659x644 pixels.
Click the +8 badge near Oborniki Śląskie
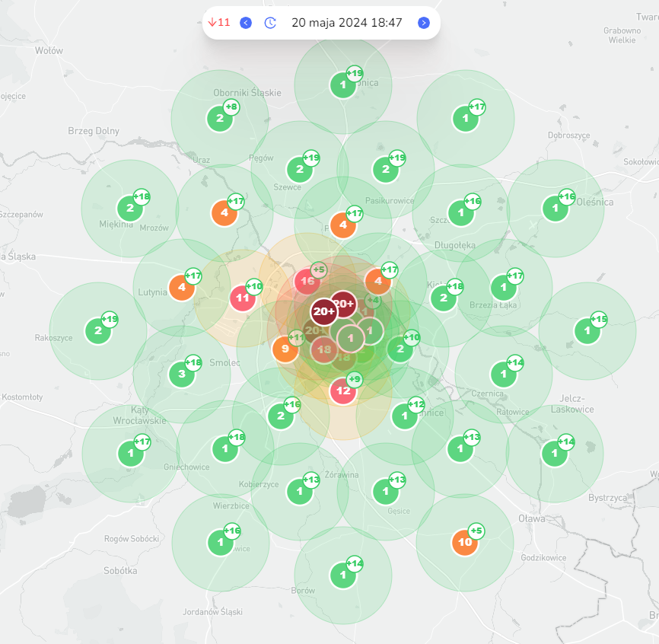[x=232, y=107]
